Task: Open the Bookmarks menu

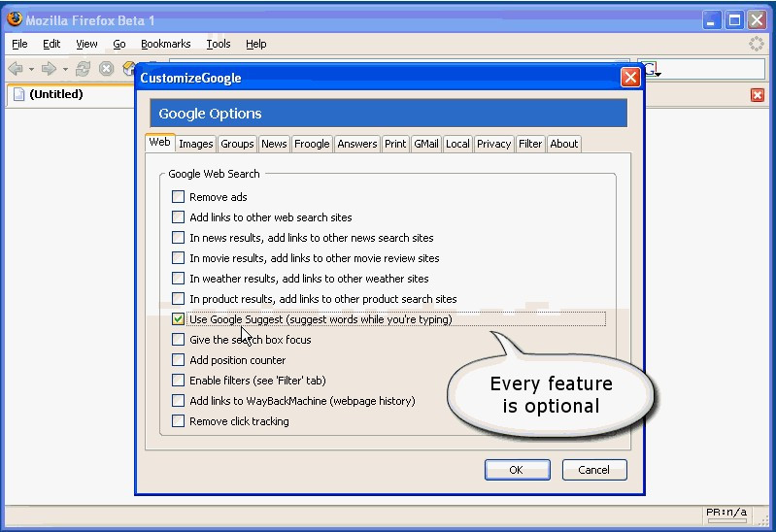Action: 166,44
